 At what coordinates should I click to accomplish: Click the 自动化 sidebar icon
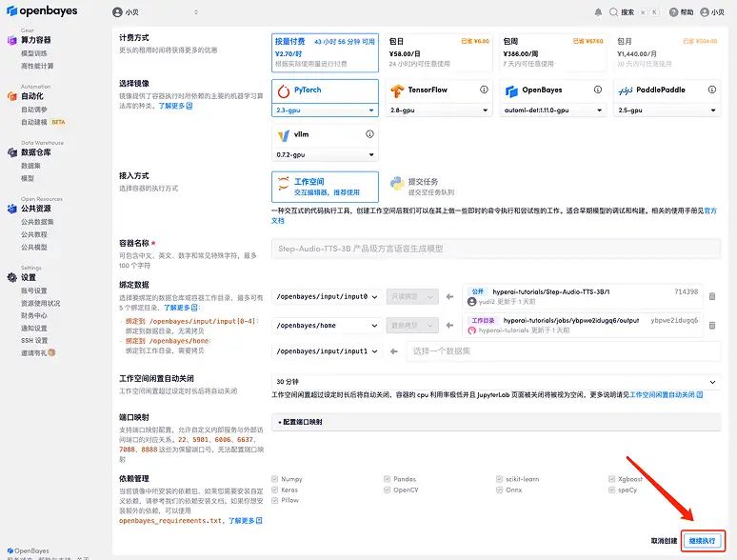coord(11,96)
